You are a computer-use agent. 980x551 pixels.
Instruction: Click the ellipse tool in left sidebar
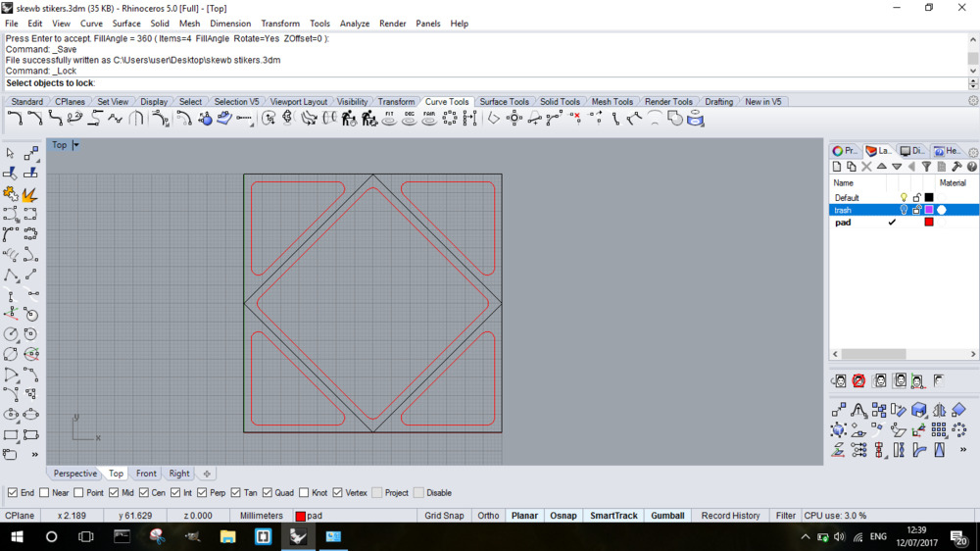[x=11, y=414]
